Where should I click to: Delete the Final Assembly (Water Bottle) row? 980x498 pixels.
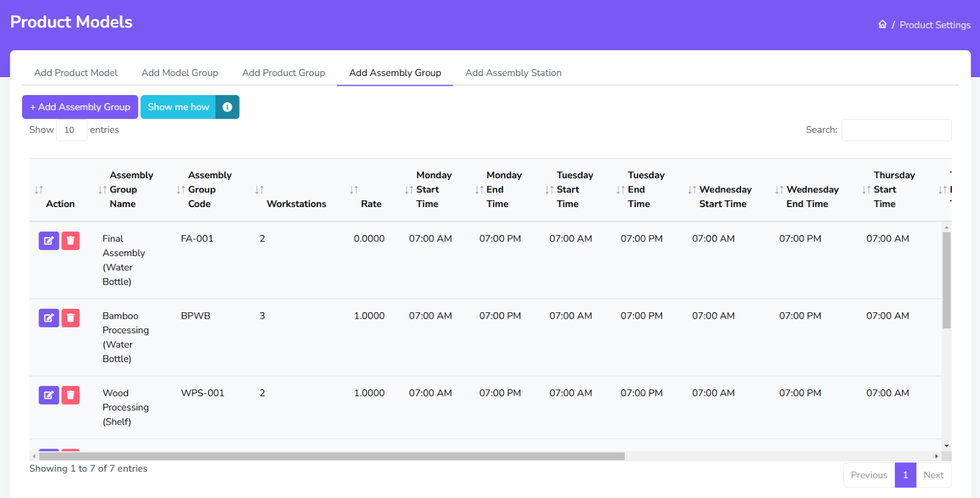tap(70, 241)
